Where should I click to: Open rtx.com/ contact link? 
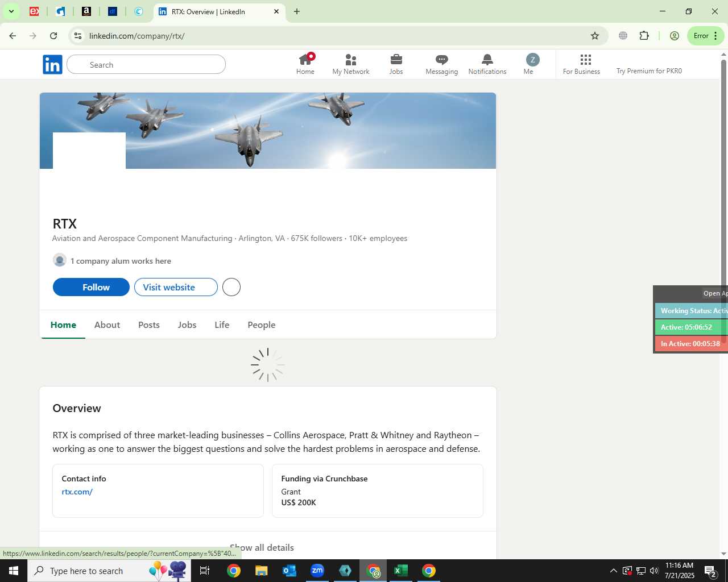pos(77,492)
